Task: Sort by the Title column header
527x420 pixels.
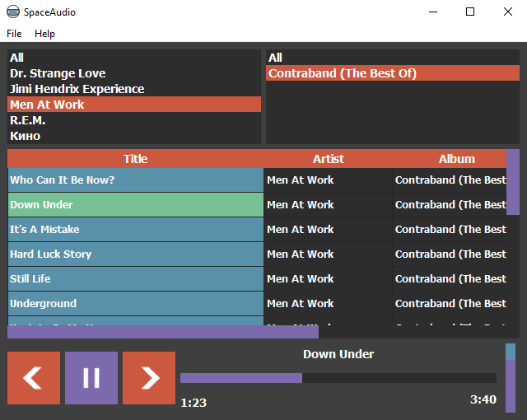Action: coord(135,159)
